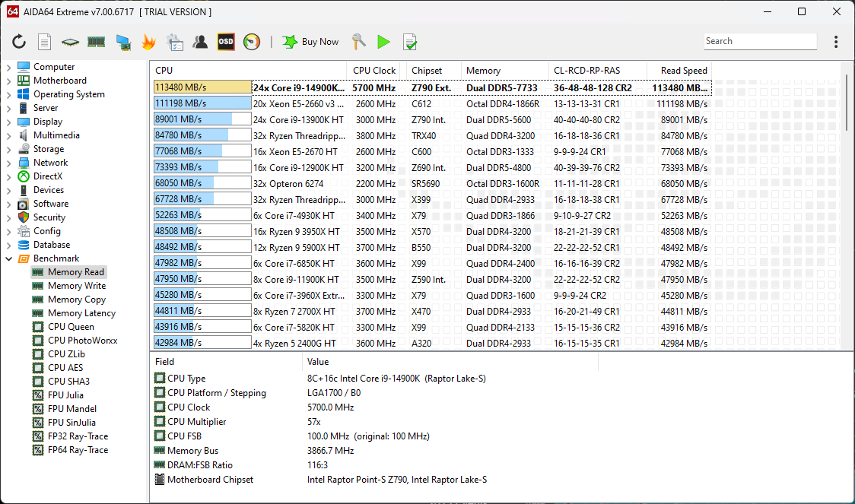Start benchmark with the green play icon
This screenshot has width=855, height=504.
click(383, 42)
